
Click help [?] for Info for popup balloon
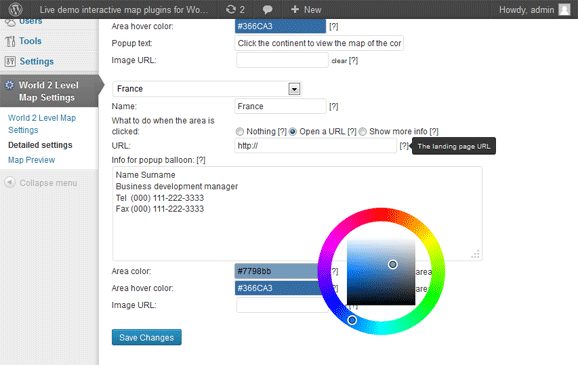(201, 160)
